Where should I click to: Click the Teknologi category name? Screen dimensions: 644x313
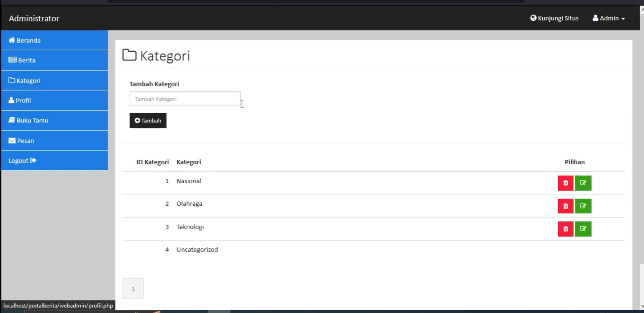190,227
